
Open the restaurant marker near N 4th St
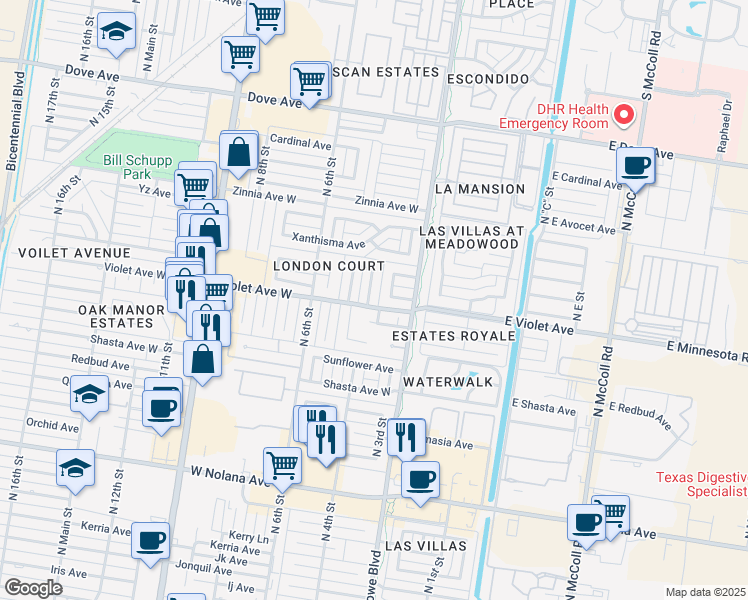pyautogui.click(x=326, y=439)
